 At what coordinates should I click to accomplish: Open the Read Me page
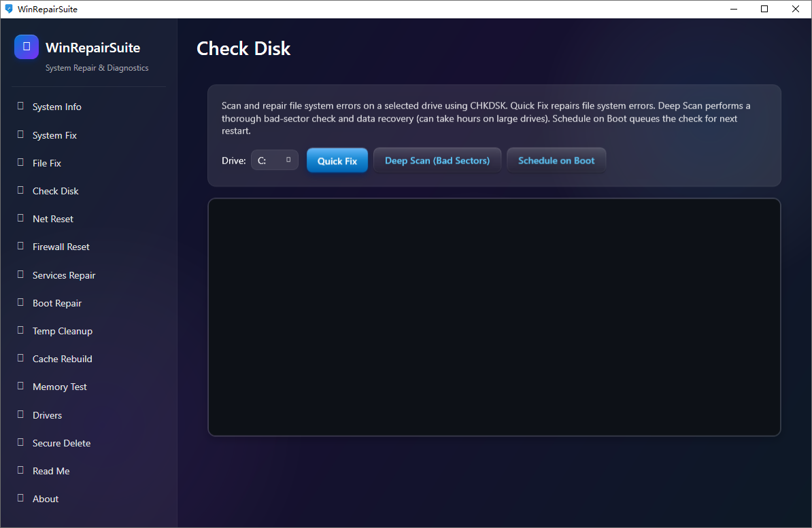tap(88, 471)
